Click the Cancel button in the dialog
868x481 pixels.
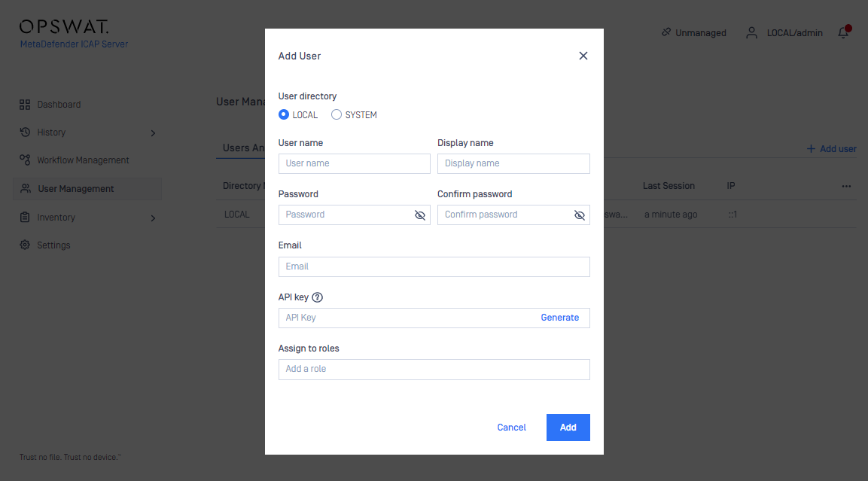(511, 428)
